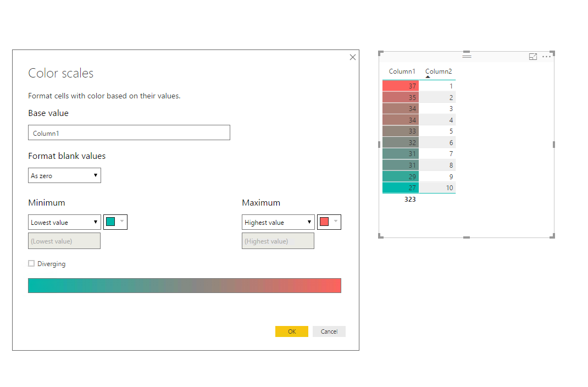Click the Base value Column1 field
Image resolution: width=588 pixels, height=387 pixels.
[129, 132]
